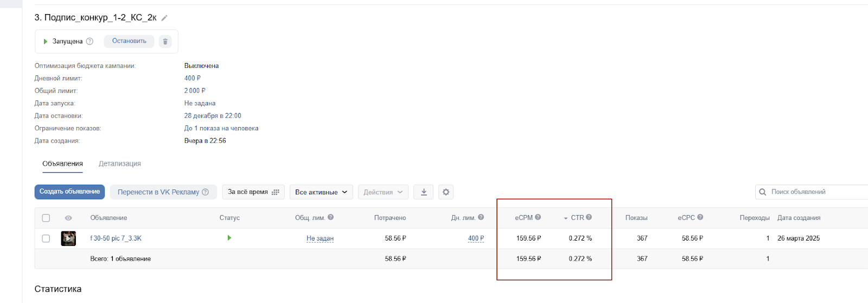This screenshot has height=303, width=868.
Task: Click Создать объявление button
Action: click(x=69, y=192)
